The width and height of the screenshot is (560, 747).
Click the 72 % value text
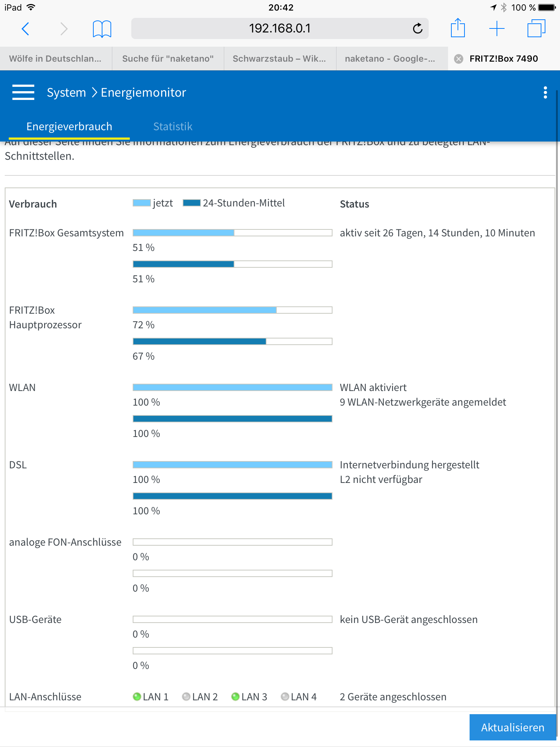pyautogui.click(x=144, y=325)
